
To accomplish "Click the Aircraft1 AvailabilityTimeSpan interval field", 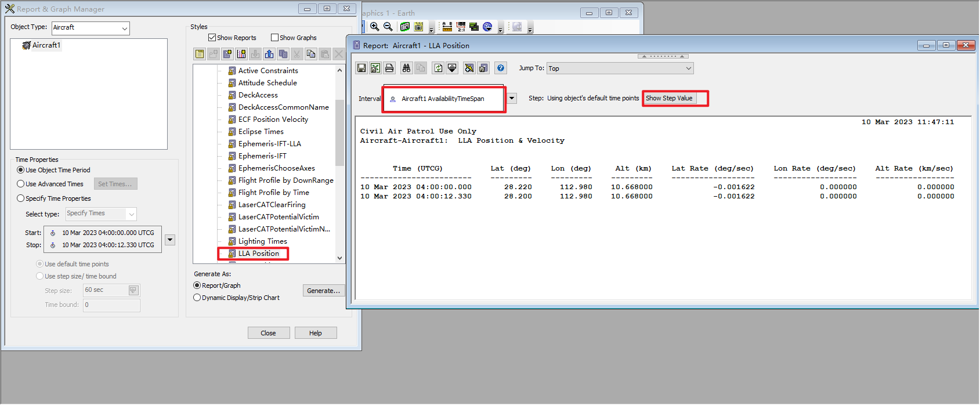I will (x=444, y=99).
